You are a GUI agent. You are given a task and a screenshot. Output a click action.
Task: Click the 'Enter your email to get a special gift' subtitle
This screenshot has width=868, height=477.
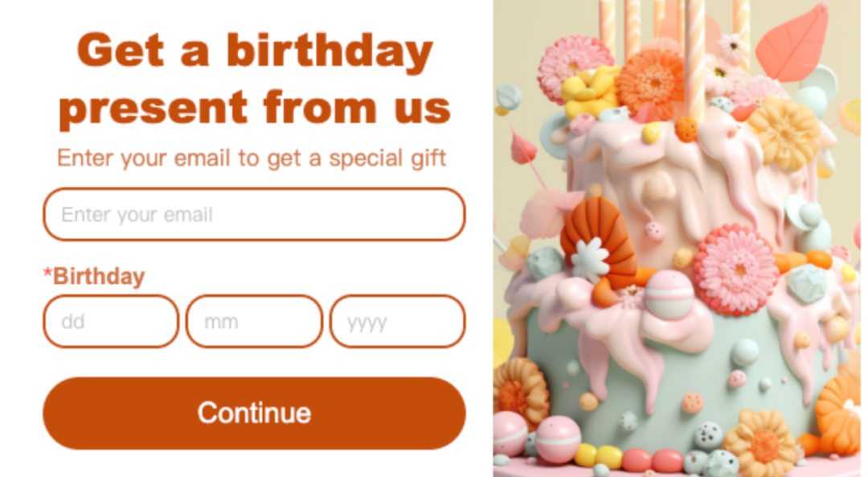[x=252, y=158]
